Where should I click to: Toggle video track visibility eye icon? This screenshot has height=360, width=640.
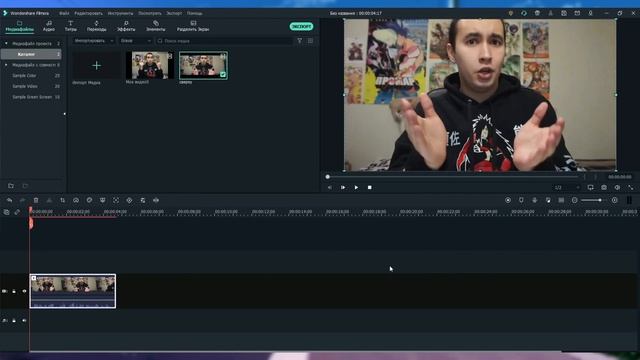coord(24,291)
